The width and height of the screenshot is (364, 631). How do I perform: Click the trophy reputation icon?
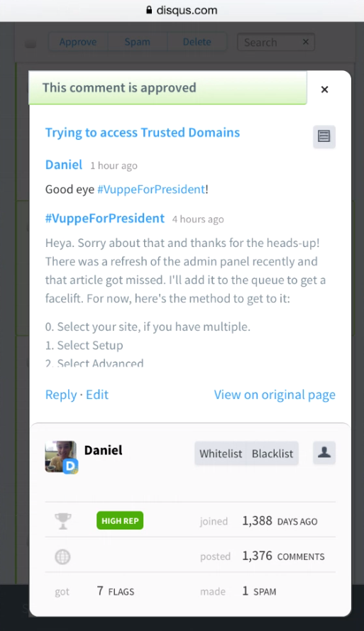coord(62,521)
